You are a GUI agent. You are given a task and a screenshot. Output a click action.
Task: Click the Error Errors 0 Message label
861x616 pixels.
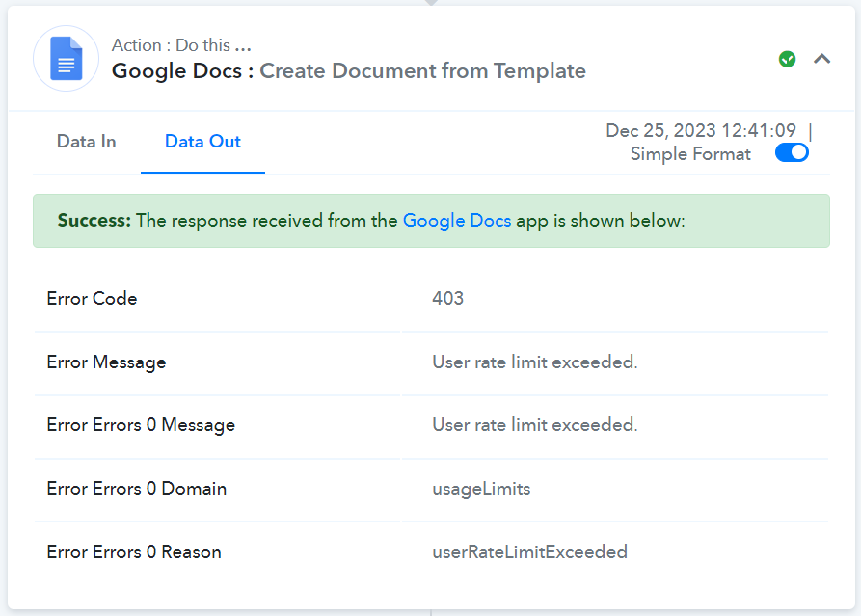tap(141, 425)
